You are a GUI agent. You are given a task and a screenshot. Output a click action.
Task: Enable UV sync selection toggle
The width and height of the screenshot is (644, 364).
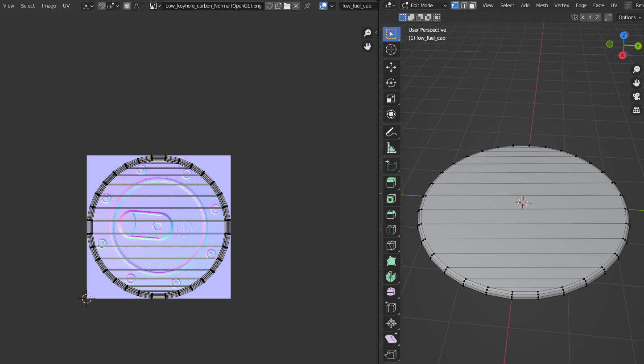coord(323,6)
